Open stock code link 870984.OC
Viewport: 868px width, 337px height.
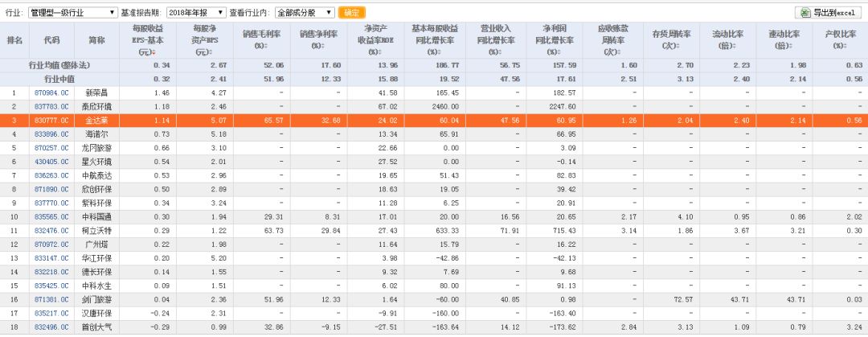[x=51, y=92]
